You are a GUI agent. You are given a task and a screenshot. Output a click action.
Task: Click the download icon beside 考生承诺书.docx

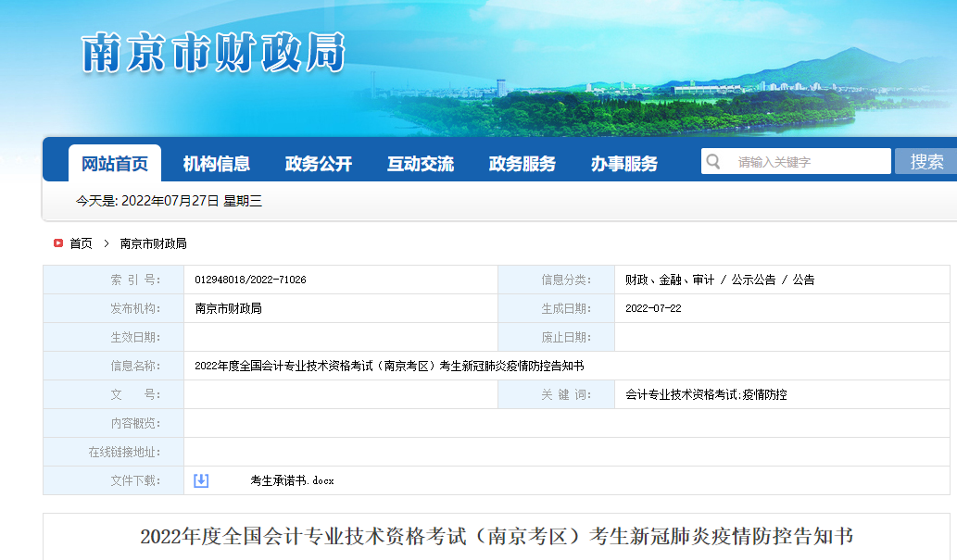203,480
